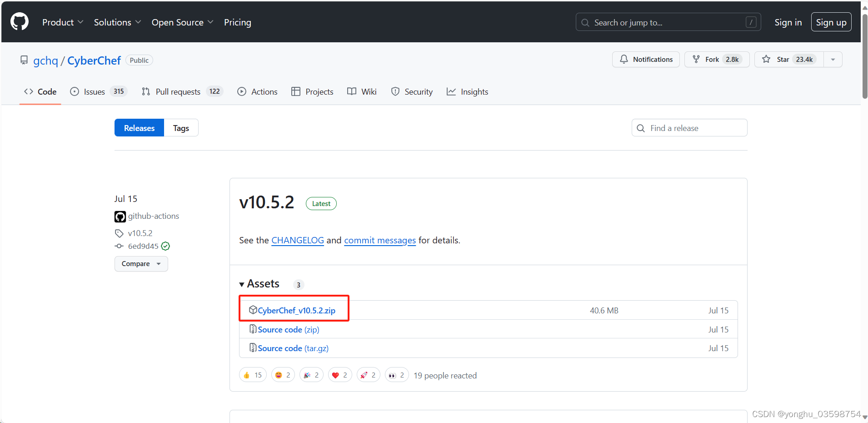Switch to the Wiki tab
Viewport: 868px width, 423px height.
[x=362, y=92]
